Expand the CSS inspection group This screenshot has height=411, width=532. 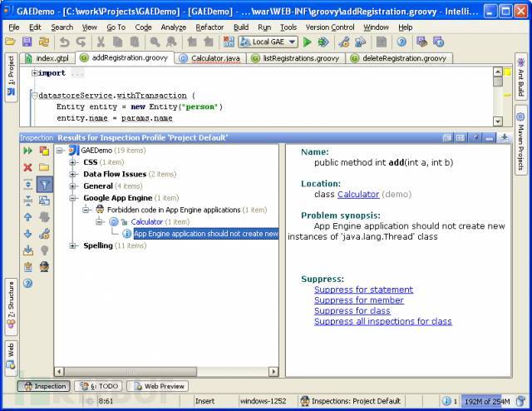pos(72,162)
